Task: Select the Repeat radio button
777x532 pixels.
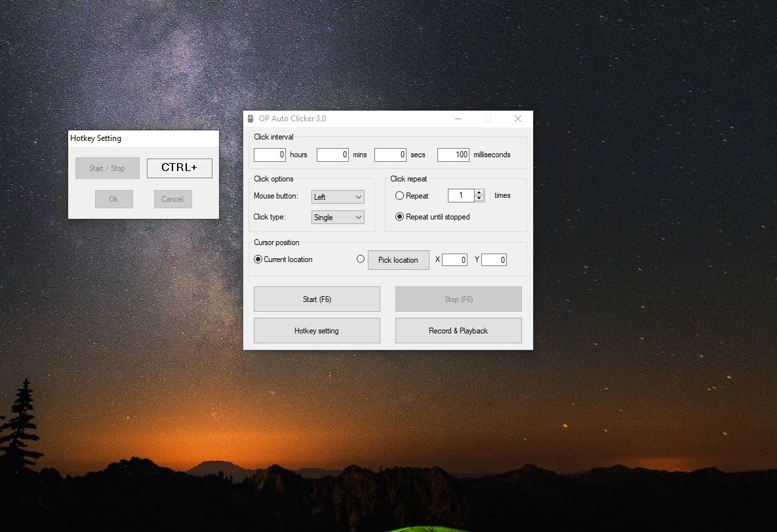Action: tap(399, 196)
